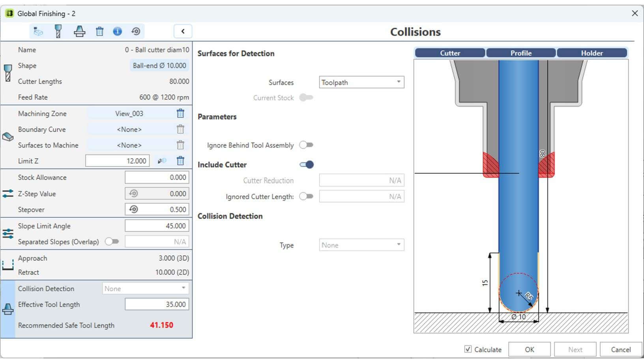Delete the Machining Zone View_003 entry
Screen dimensions: 644x363
tap(180, 114)
